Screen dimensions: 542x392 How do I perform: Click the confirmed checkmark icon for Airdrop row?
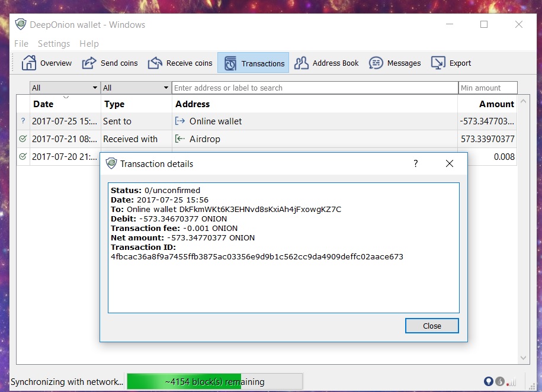[23, 139]
